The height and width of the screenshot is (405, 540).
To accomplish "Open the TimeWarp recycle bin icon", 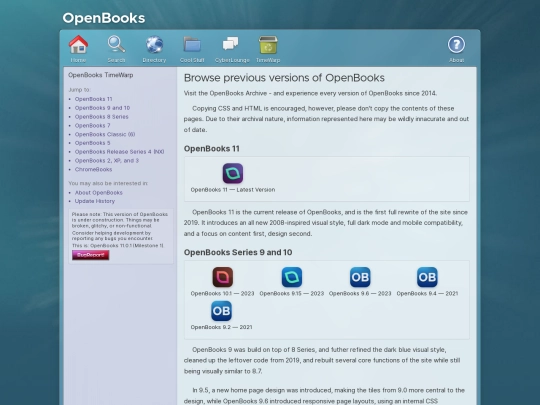I will pos(268,44).
